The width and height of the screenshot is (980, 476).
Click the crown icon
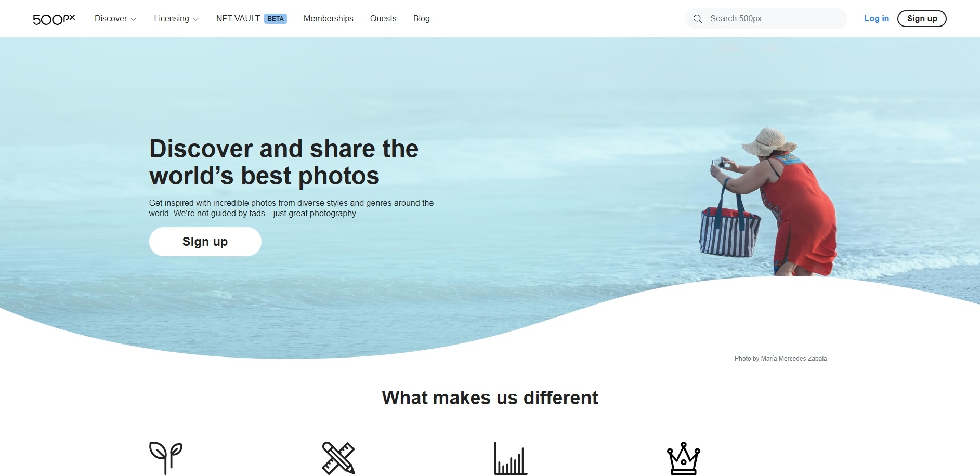(684, 458)
